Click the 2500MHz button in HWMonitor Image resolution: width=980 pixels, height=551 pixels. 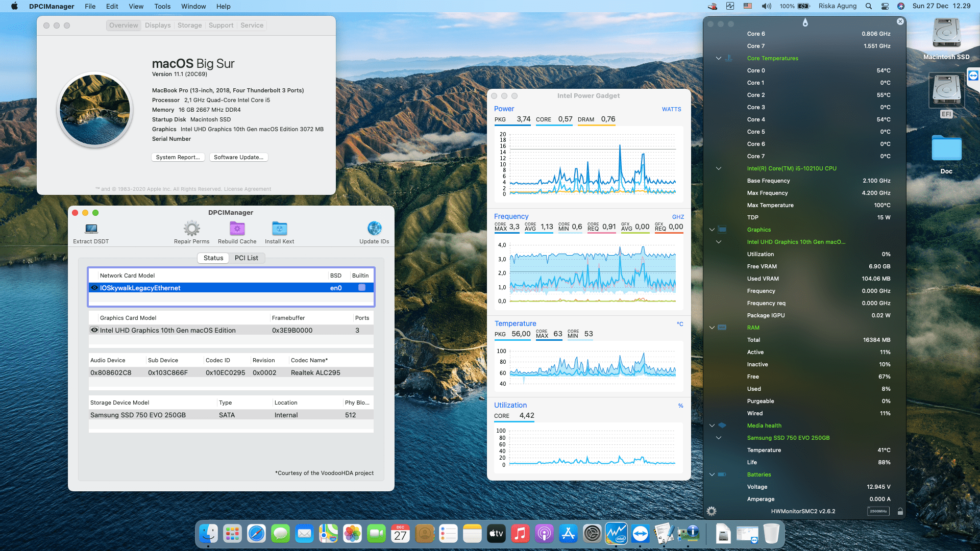pyautogui.click(x=878, y=511)
